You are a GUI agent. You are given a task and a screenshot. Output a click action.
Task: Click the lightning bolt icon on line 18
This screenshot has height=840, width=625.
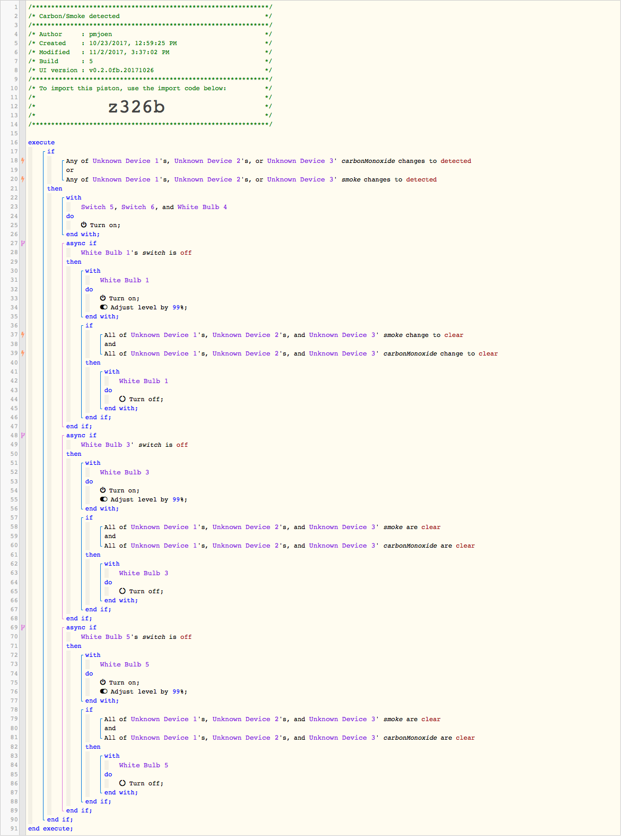23,161
